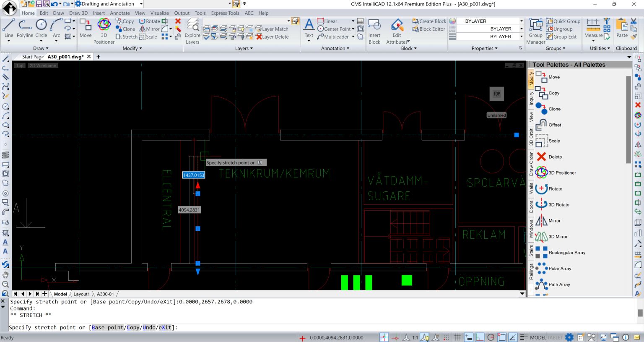Toggle polar tracking in status bar
This screenshot has height=342, width=644.
click(491, 337)
